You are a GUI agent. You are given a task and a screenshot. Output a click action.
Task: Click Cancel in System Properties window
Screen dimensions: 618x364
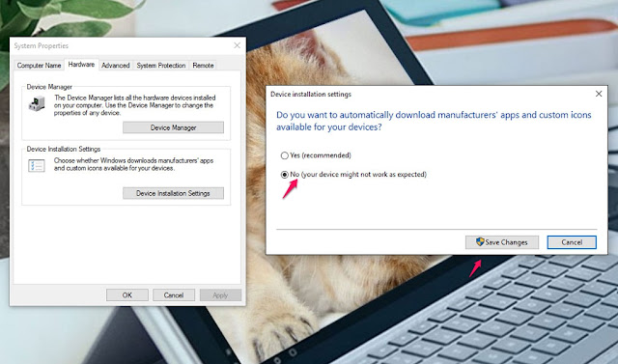(174, 295)
